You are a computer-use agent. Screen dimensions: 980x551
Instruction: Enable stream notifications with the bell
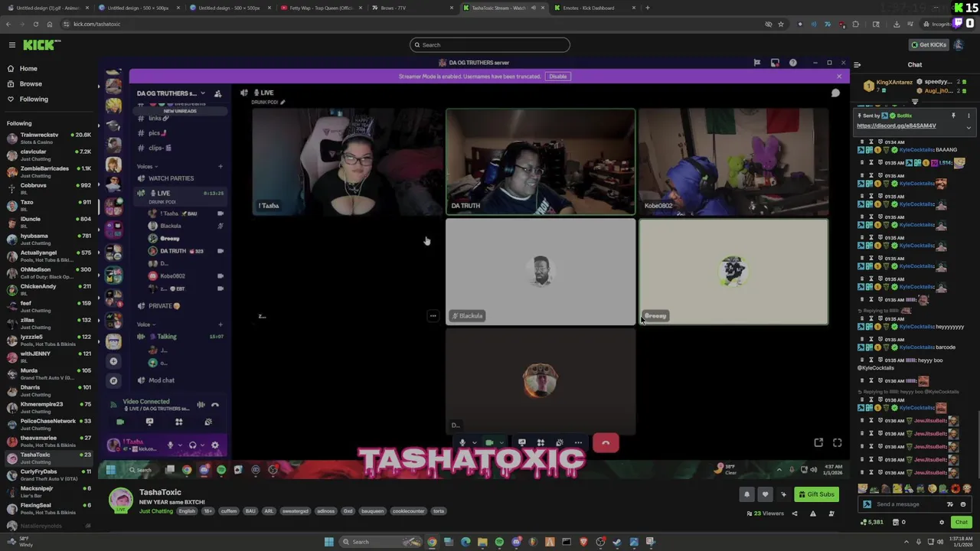point(747,494)
